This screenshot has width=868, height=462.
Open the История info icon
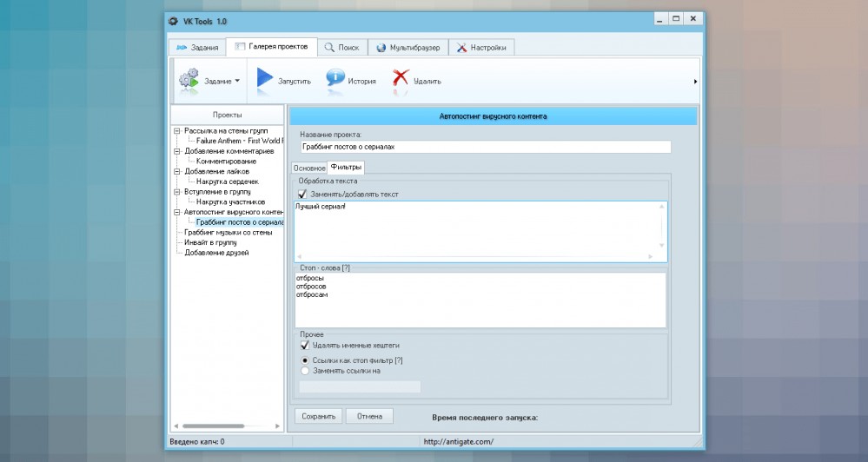(335, 78)
